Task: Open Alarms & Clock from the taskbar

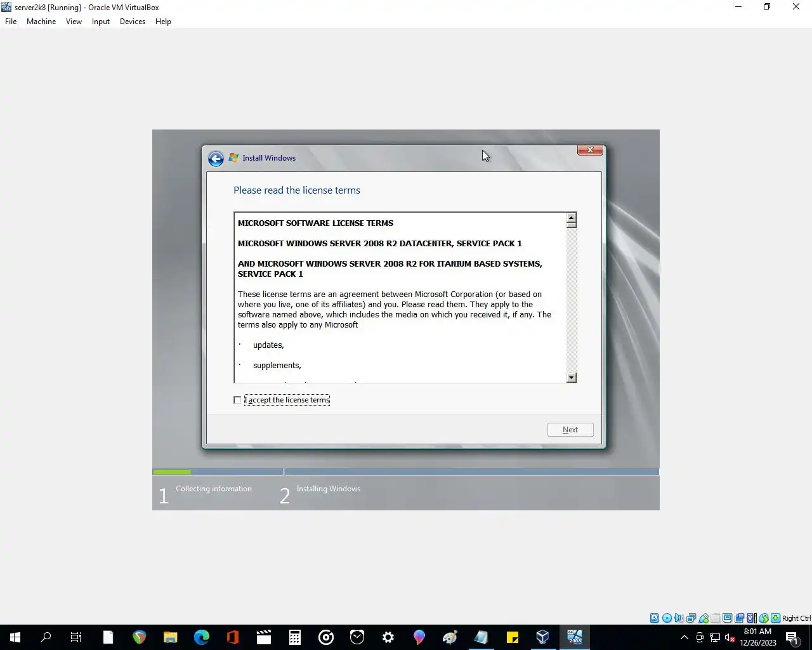Action: tap(357, 637)
